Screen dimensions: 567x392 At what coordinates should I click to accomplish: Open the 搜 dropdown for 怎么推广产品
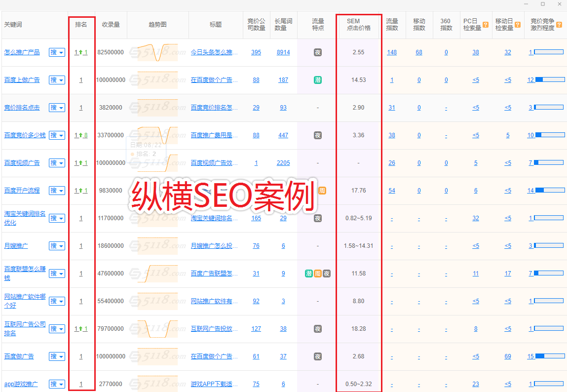pos(57,52)
